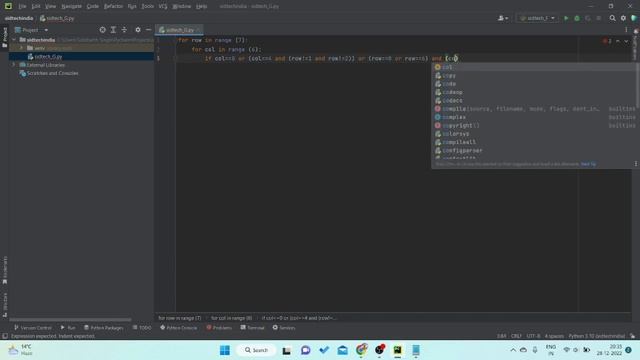
Task: Open Project panel options gear
Action: (x=138, y=30)
